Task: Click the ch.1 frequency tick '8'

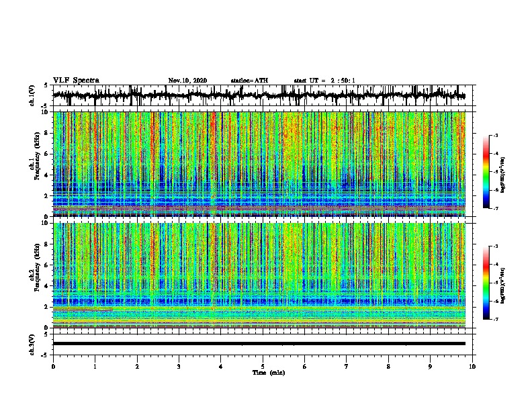Action: point(48,133)
